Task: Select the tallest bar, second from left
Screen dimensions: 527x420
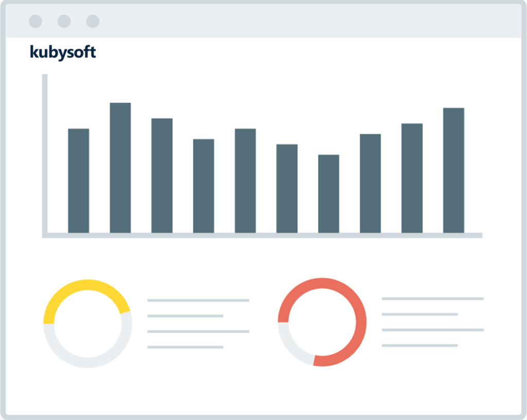Action: [120, 168]
